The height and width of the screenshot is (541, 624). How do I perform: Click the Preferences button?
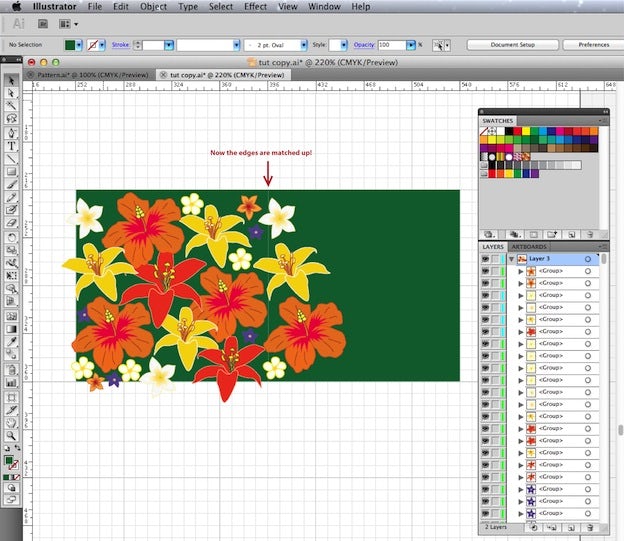click(x=593, y=45)
